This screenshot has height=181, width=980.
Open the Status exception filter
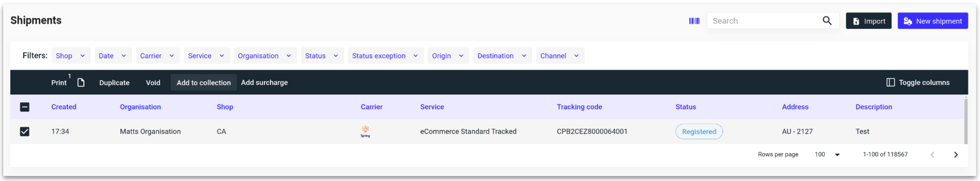[385, 56]
